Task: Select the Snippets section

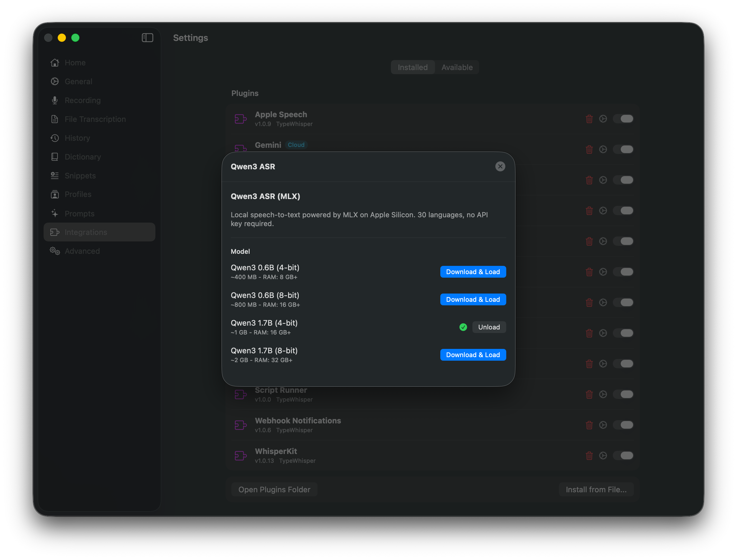Action: (x=80, y=176)
